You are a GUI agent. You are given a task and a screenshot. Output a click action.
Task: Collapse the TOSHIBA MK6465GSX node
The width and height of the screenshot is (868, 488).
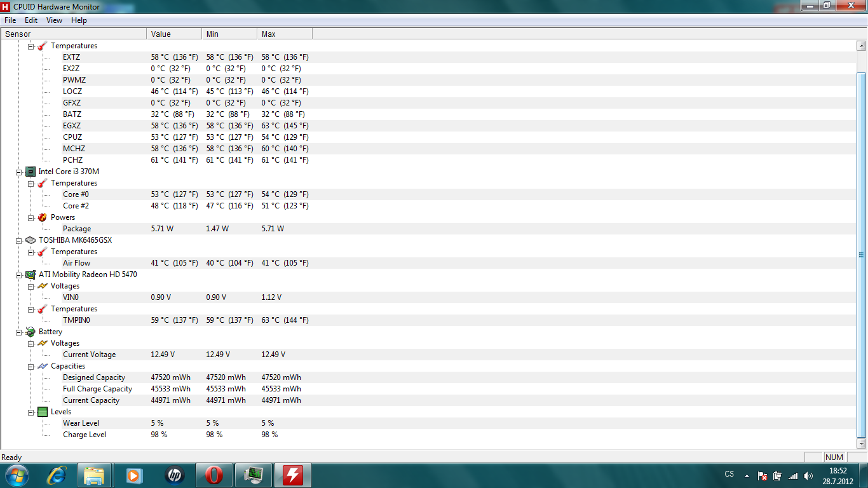(18, 240)
